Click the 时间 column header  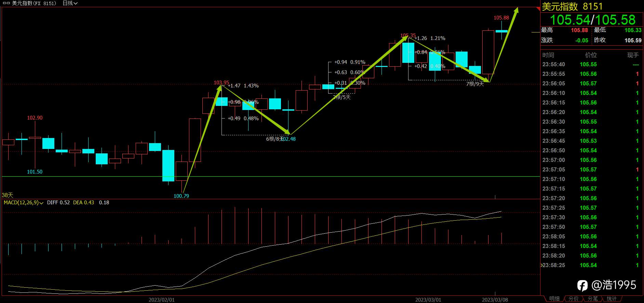pyautogui.click(x=548, y=55)
